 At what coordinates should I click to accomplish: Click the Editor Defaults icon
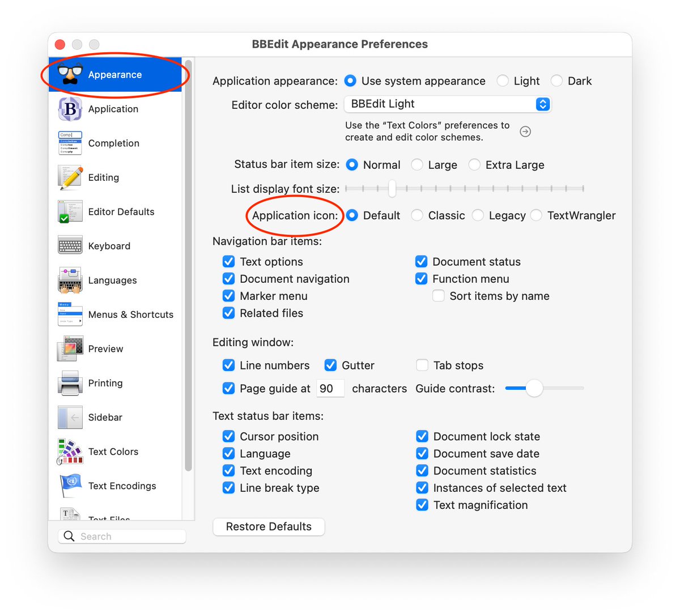coord(70,211)
